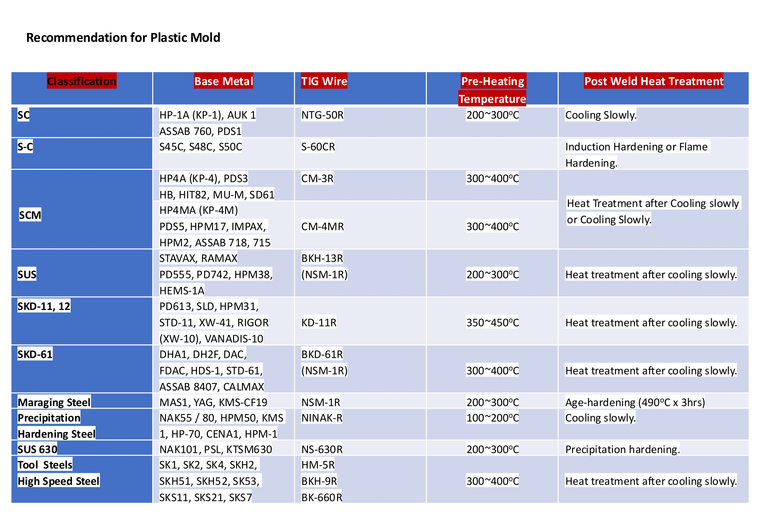The width and height of the screenshot is (769, 532).
Task: Select 'PD555, PD742, HPM38,' text
Action: 216,275
